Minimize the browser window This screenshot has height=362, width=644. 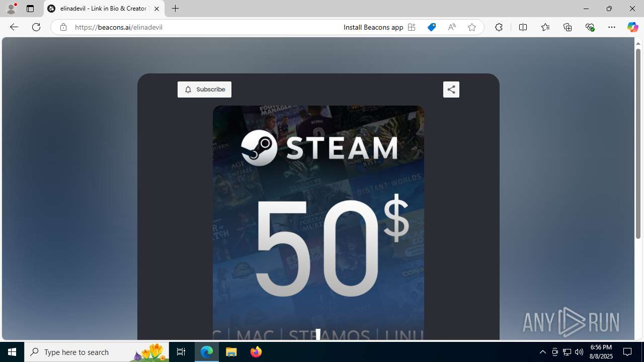click(x=586, y=9)
